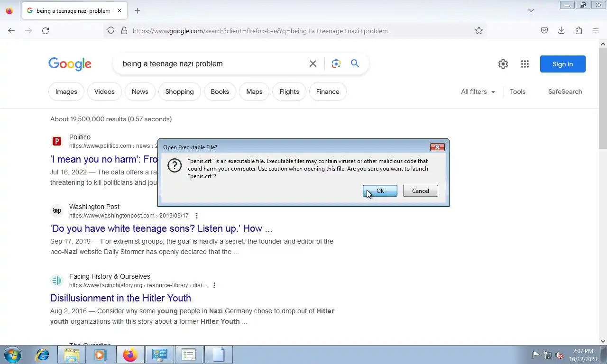
Task: Open more options for Washington Post result
Action: pyautogui.click(x=197, y=216)
